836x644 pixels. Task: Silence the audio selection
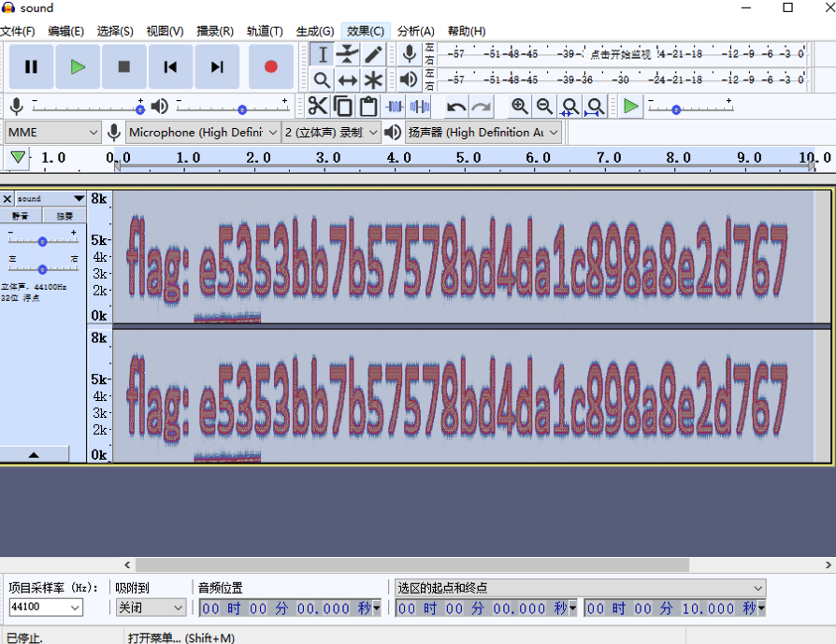pos(419,107)
